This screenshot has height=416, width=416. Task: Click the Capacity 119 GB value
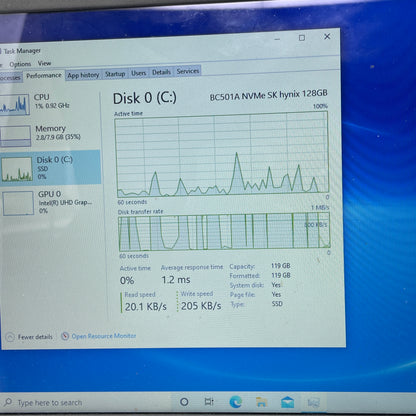[x=280, y=266]
